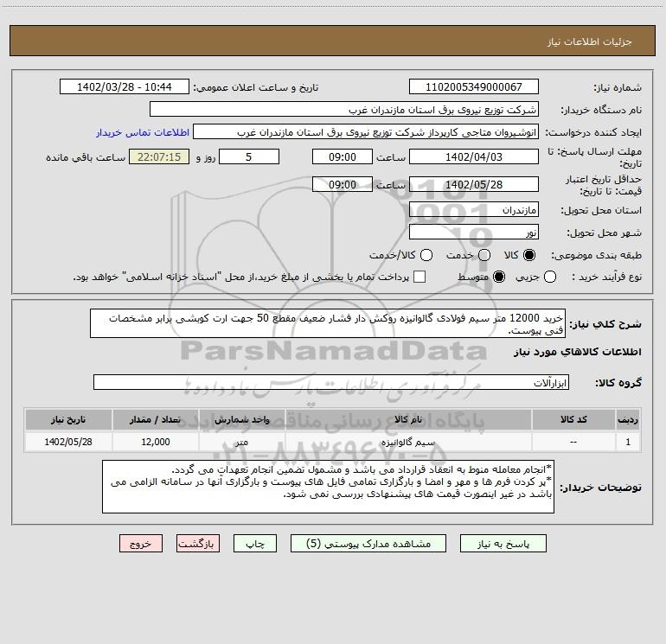
Task: Click the need date cell 1402/05/28 in table
Action: (68, 442)
